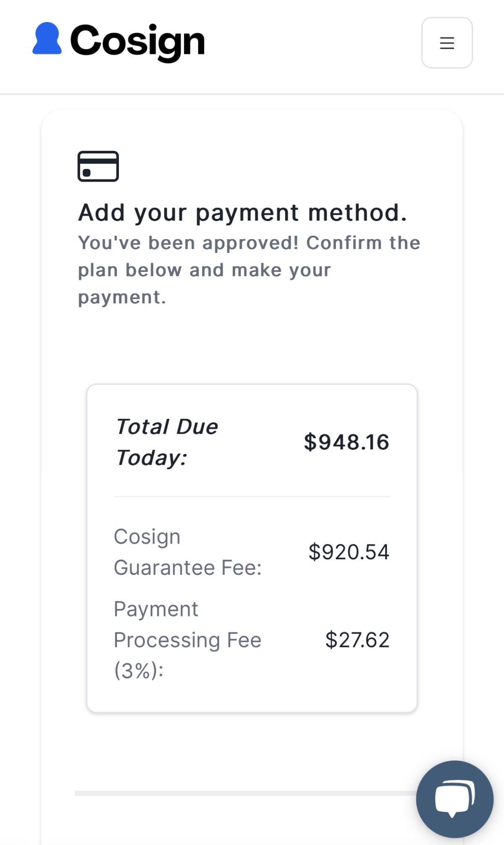Click the blue Cosign person logo icon
This screenshot has height=845, width=504.
click(x=47, y=39)
